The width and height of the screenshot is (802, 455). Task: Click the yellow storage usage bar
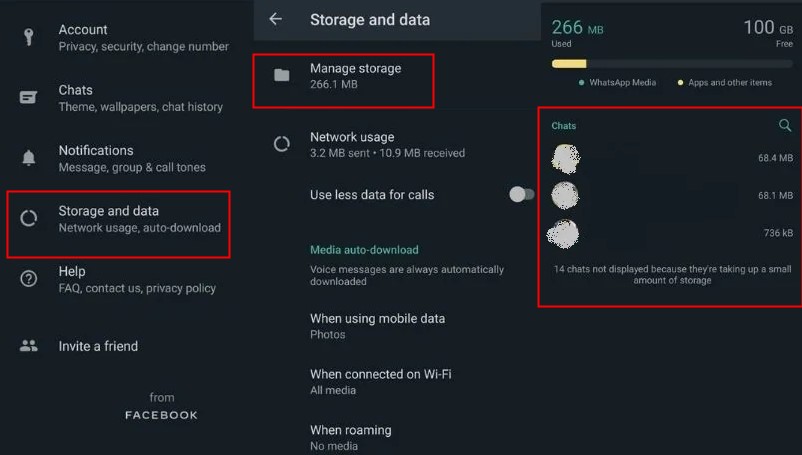[x=569, y=64]
